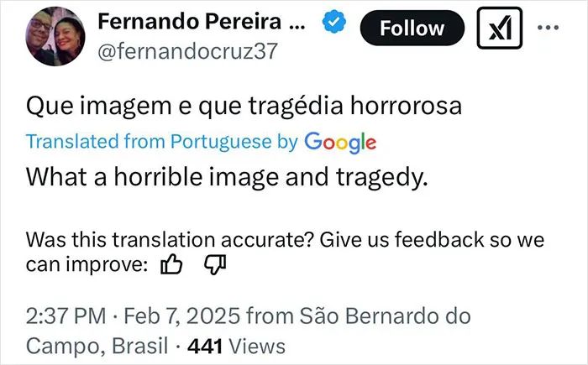The height and width of the screenshot is (365, 588).
Task: Open the @fernandocruz37 handle link
Action: 187,51
